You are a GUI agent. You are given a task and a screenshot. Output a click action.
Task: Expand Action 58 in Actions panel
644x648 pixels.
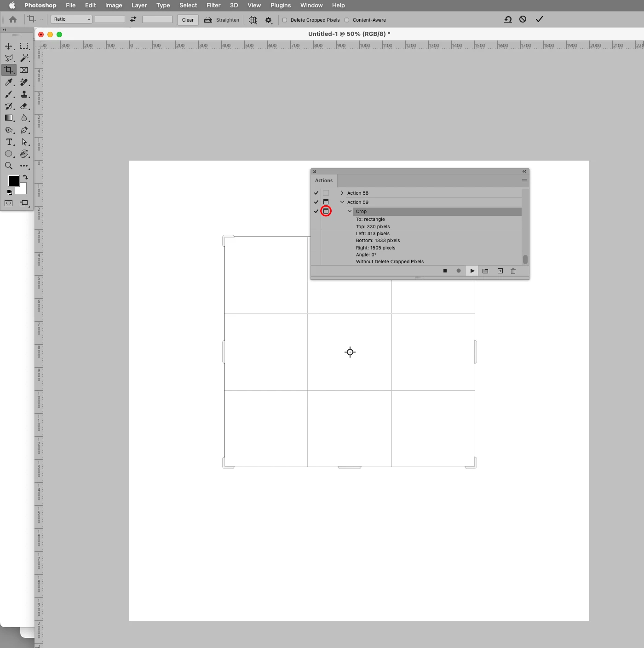pos(342,193)
